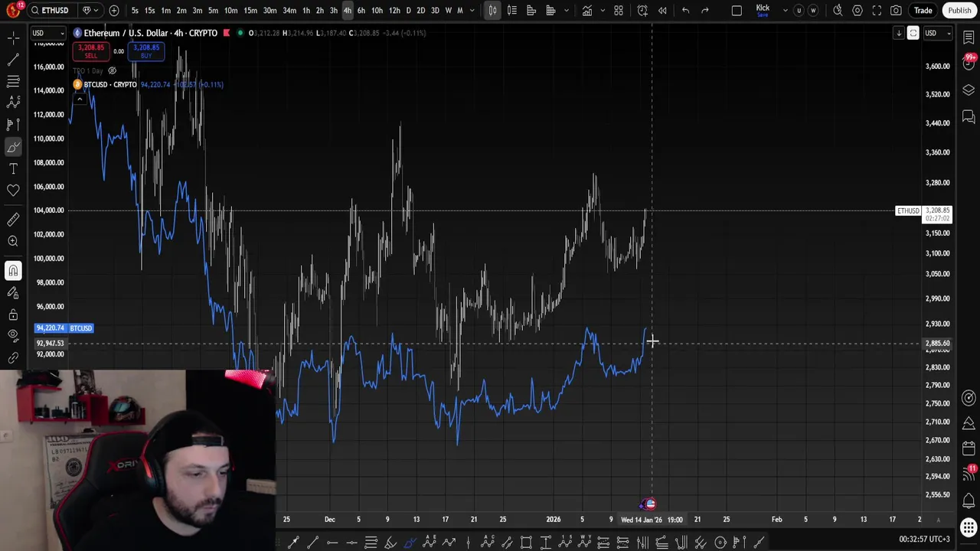This screenshot has height=551, width=980.
Task: Create an alert with the alarm clock icon
Action: (x=642, y=11)
